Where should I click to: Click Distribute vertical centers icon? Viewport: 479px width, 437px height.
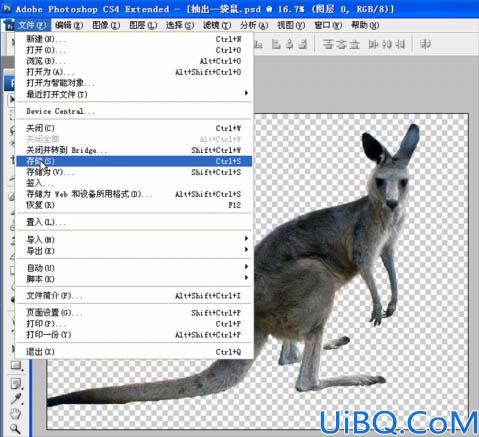(341, 44)
